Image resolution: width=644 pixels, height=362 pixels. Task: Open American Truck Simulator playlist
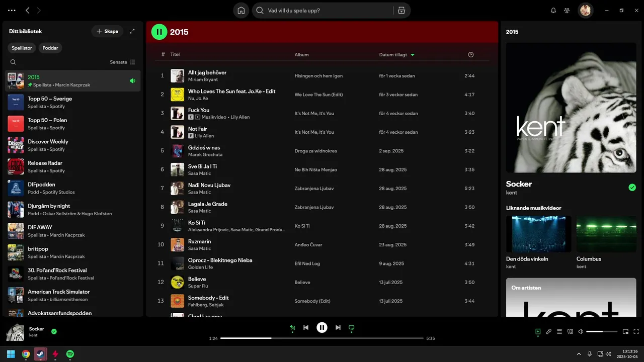tap(73, 295)
